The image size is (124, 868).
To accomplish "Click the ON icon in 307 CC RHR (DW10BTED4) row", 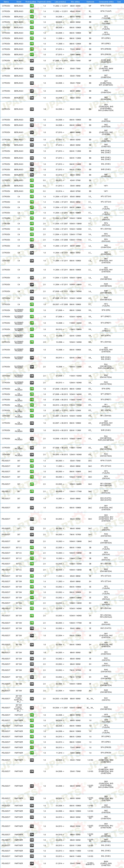I will click(x=32, y=570).
